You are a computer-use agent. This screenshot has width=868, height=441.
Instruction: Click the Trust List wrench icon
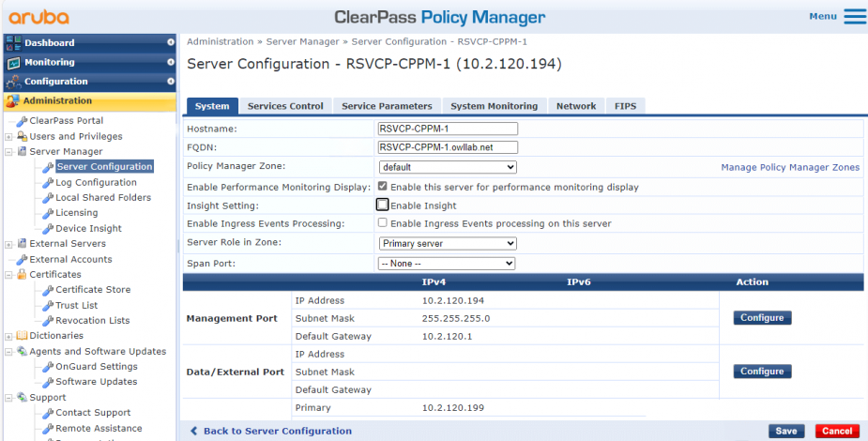48,306
